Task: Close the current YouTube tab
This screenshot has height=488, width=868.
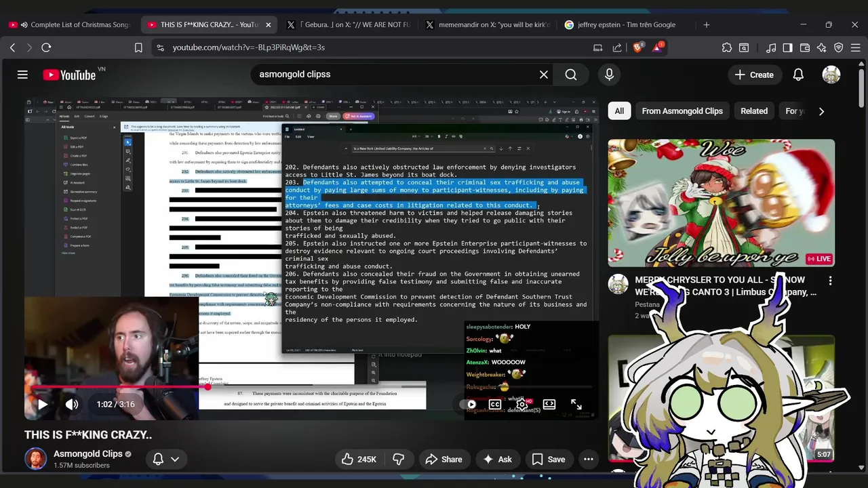Action: 268,24
